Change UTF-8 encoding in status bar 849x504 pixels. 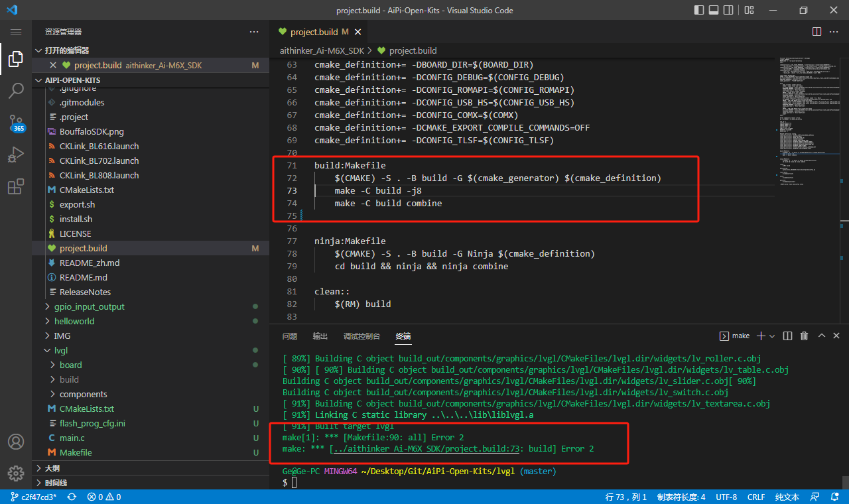coord(726,497)
